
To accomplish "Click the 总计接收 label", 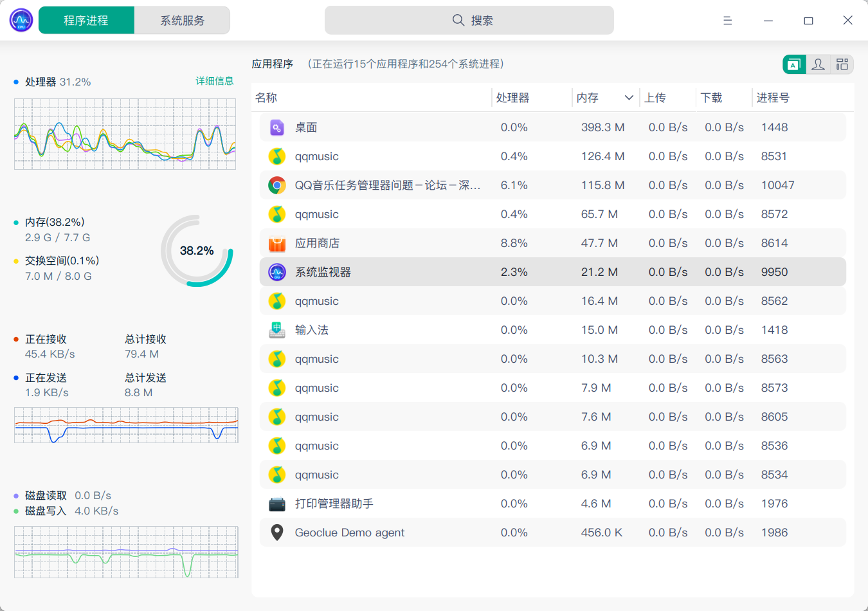I will (x=145, y=339).
